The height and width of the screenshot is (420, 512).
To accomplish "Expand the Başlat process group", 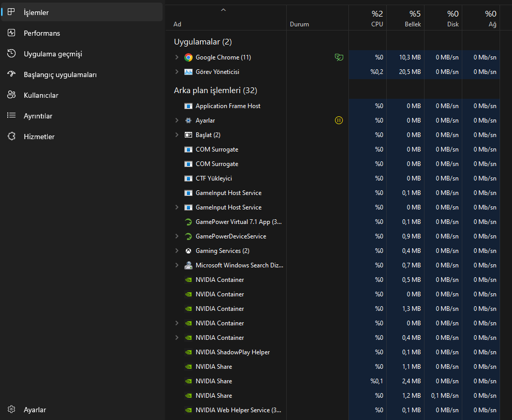I will (177, 135).
